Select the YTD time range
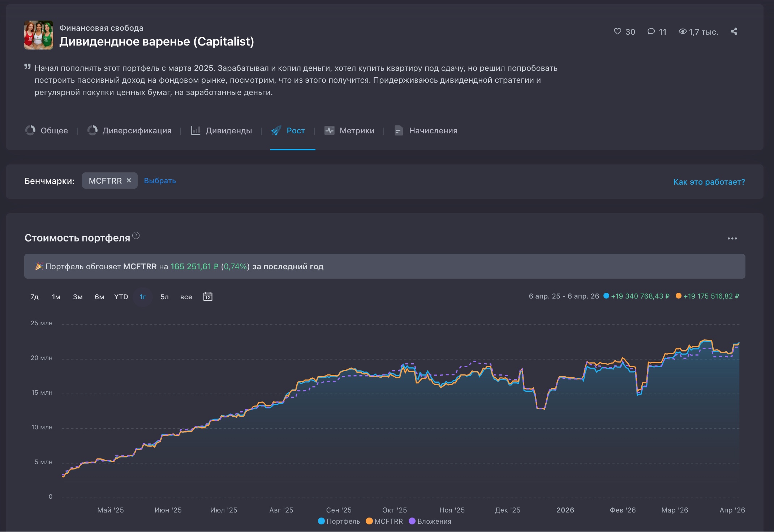Image resolution: width=774 pixels, height=532 pixels. click(121, 297)
